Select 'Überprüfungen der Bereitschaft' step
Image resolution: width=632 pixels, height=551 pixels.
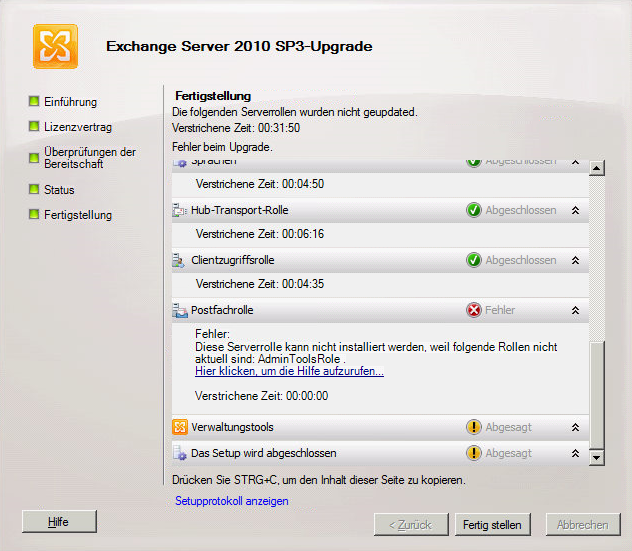(x=90, y=158)
